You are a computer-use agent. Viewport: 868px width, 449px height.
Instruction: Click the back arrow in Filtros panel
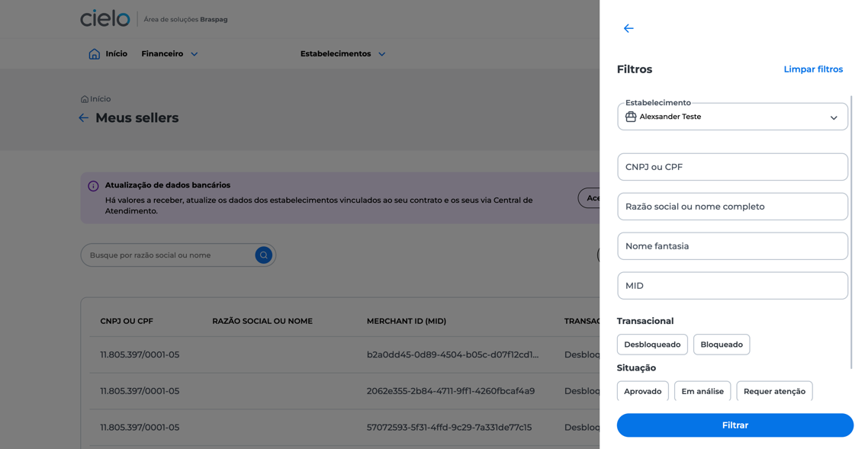coord(628,28)
